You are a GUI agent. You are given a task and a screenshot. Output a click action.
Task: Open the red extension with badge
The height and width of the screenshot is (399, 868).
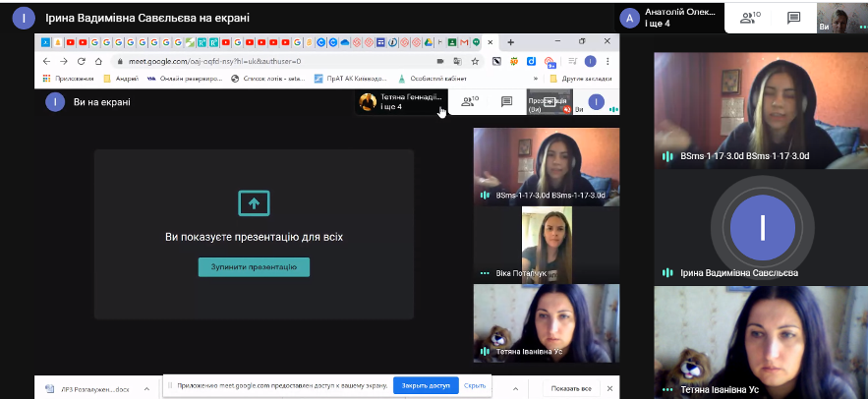coord(550,62)
